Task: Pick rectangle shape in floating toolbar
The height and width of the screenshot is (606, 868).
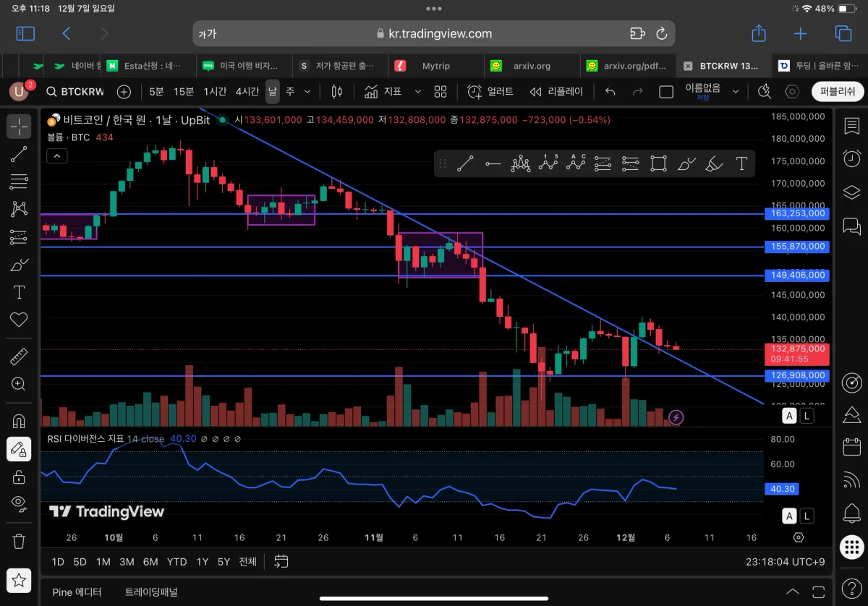Action: pyautogui.click(x=658, y=163)
